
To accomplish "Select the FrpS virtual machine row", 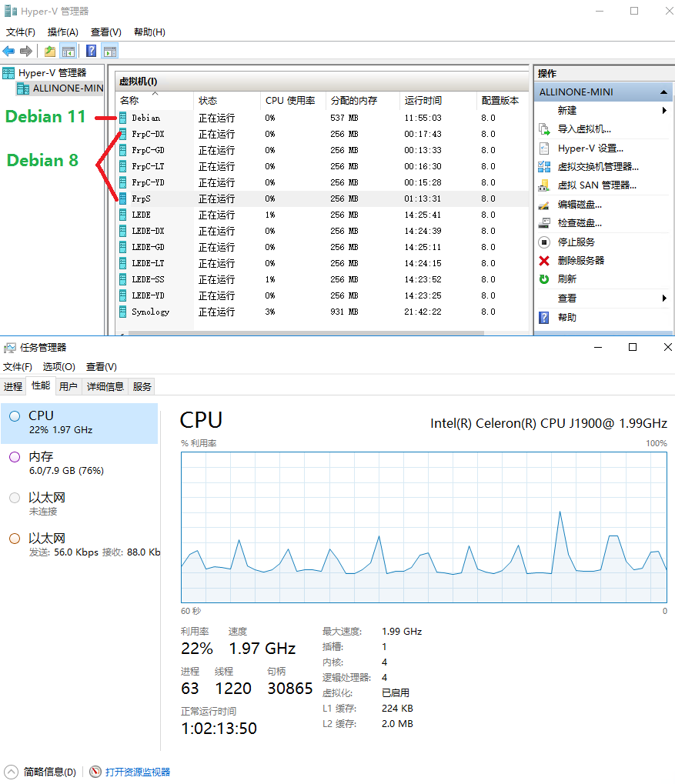I will pos(322,199).
